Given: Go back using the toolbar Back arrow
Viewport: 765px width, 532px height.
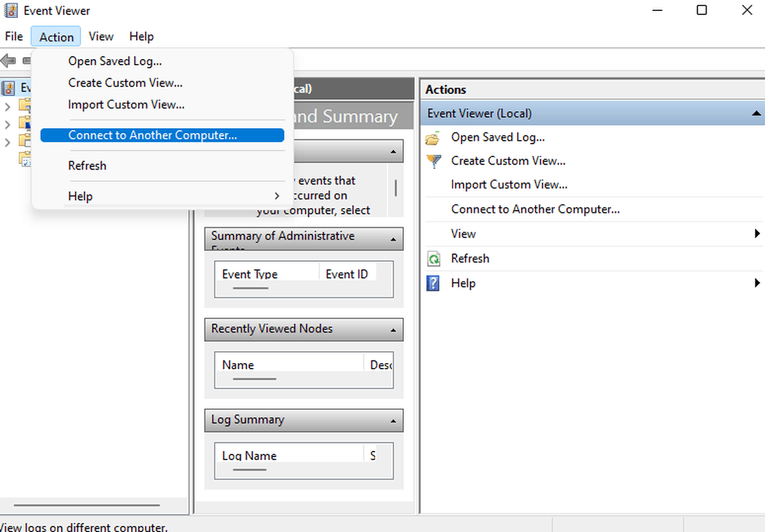Looking at the screenshot, I should click(x=8, y=61).
